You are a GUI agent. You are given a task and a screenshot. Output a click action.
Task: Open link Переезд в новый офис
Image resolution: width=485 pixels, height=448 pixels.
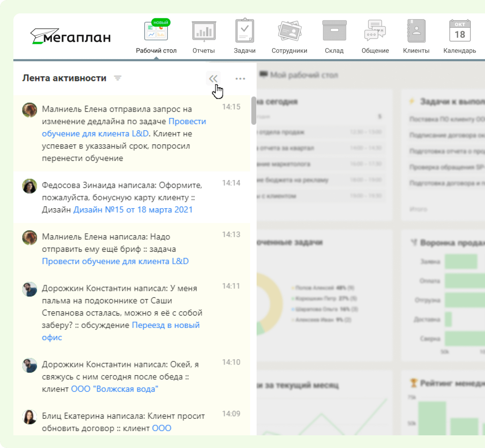tap(121, 331)
